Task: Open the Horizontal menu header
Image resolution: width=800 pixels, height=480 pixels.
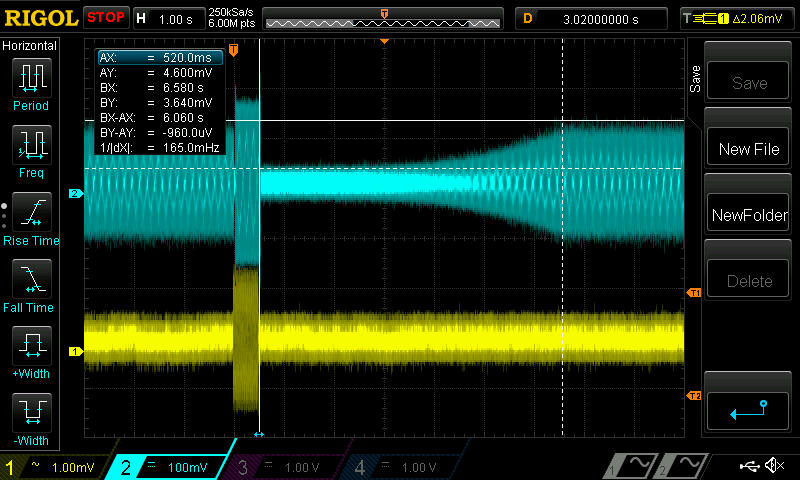Action: 30,46
